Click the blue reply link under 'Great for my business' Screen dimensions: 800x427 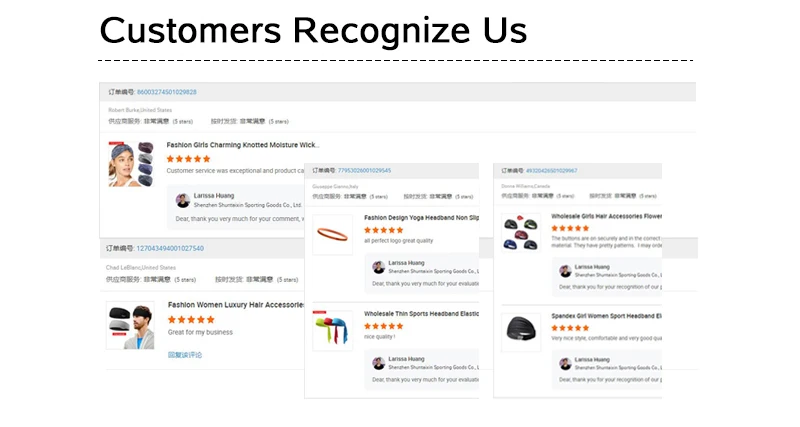click(x=185, y=355)
